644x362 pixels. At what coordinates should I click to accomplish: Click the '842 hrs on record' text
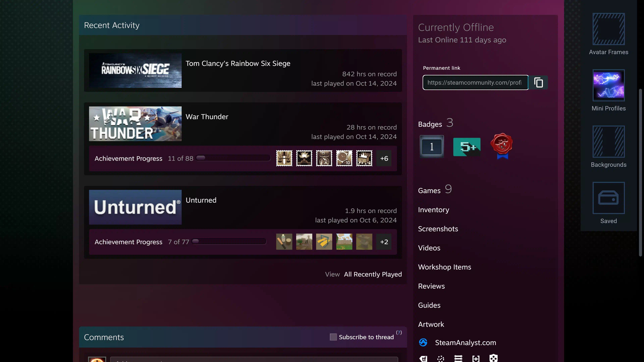point(369,74)
